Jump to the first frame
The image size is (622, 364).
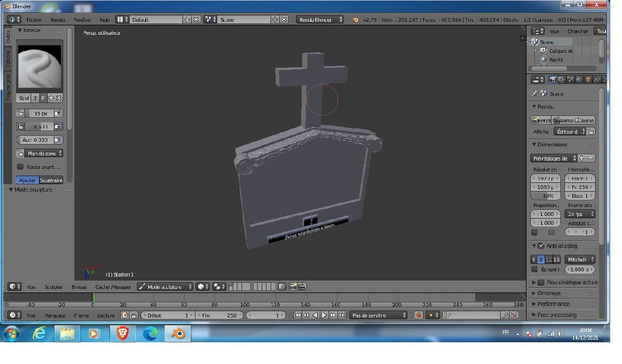(298, 315)
